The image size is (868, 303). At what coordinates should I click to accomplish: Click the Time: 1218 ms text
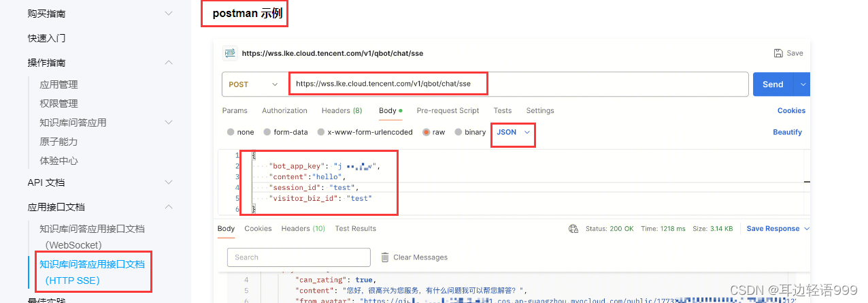pyautogui.click(x=662, y=229)
